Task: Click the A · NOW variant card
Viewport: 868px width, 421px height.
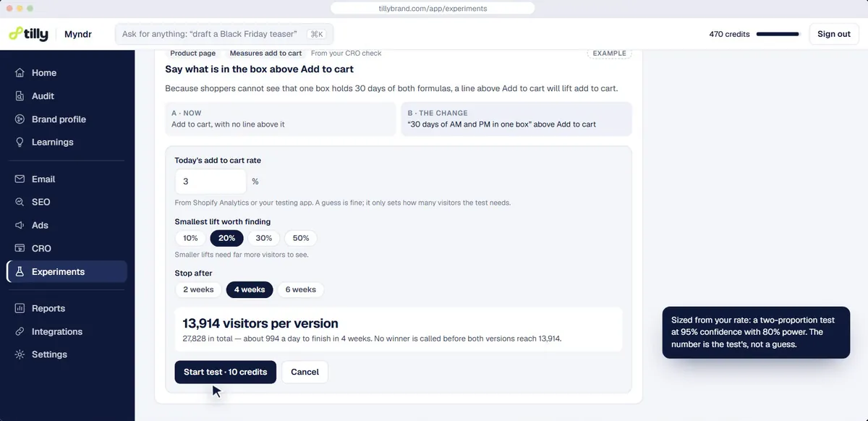Action: (281, 119)
